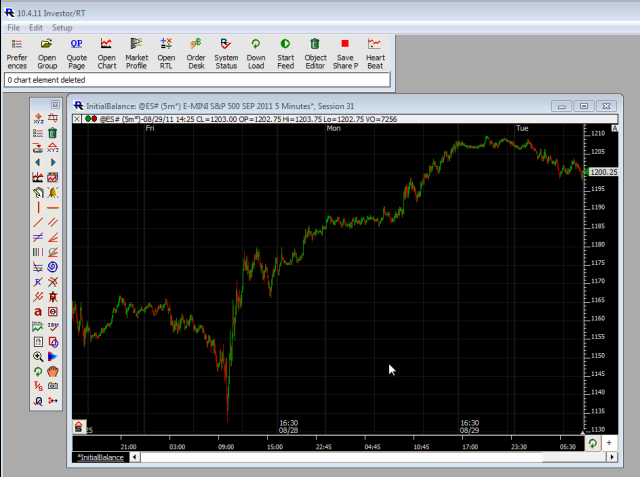Image resolution: width=640 pixels, height=477 pixels.
Task: Click the plus button at chart bottom-right
Action: click(609, 443)
